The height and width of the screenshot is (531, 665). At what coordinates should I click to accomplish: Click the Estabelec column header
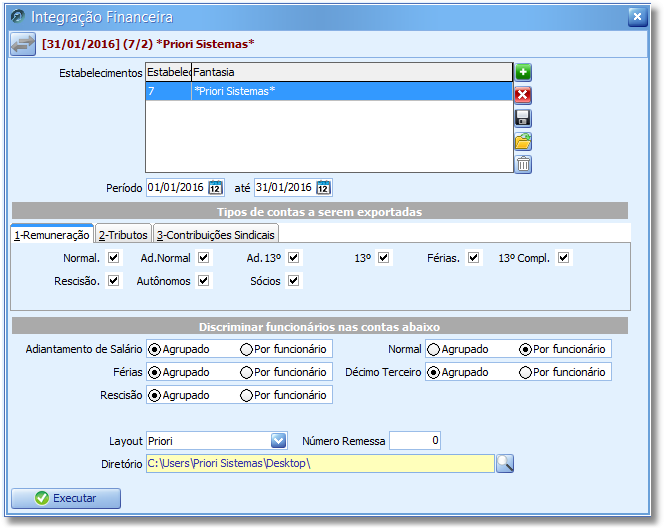tap(168, 72)
